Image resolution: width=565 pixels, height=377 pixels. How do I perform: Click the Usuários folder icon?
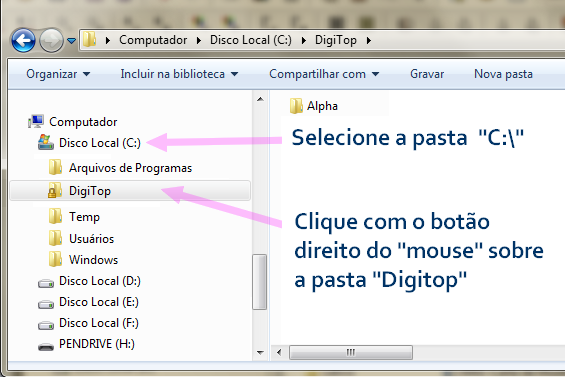55,238
